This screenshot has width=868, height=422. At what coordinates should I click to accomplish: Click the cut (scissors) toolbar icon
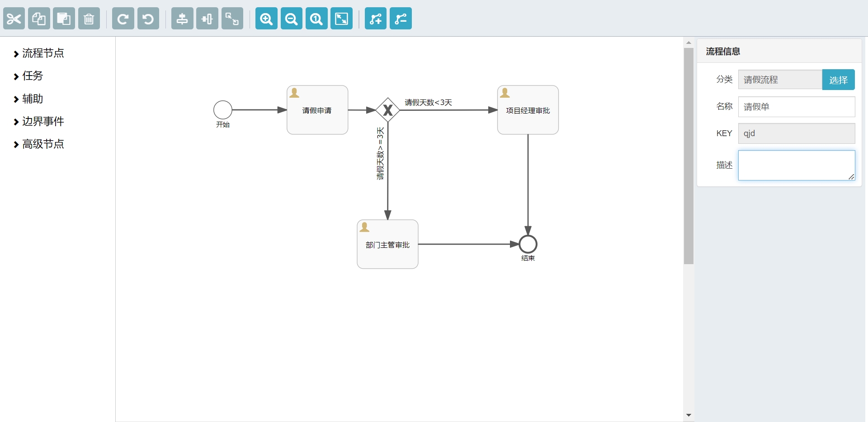pos(14,19)
